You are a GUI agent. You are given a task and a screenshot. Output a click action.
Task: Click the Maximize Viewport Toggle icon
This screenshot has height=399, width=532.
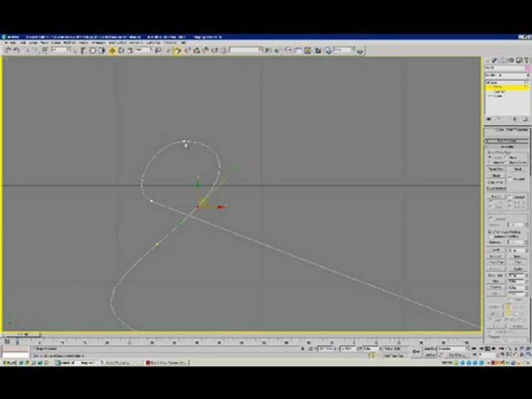pyautogui.click(x=529, y=355)
